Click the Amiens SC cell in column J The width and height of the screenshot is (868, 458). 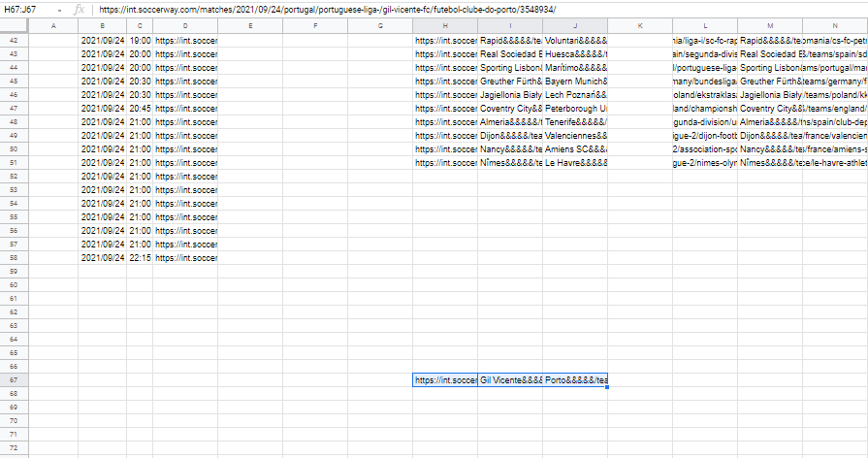[575, 149]
